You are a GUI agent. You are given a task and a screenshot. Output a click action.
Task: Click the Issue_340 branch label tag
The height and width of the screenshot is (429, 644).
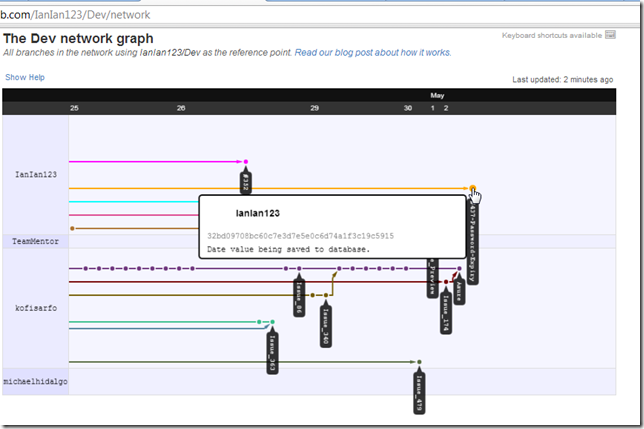pos(326,326)
